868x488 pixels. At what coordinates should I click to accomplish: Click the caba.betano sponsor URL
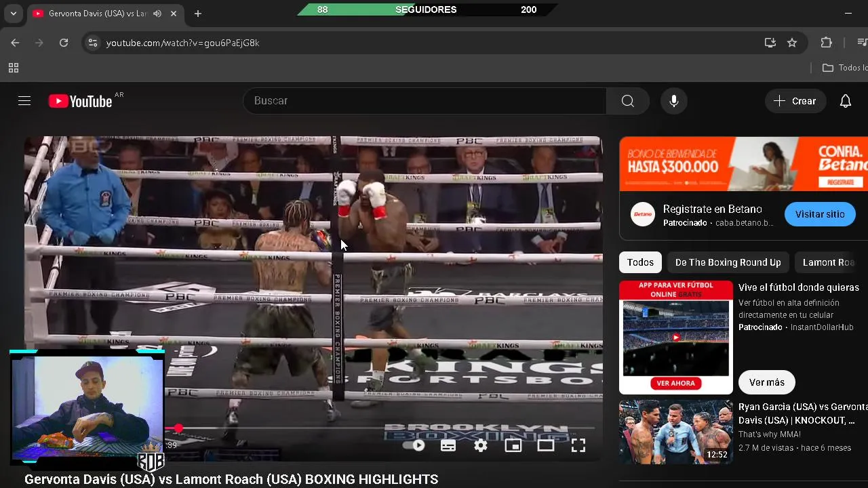click(x=744, y=223)
